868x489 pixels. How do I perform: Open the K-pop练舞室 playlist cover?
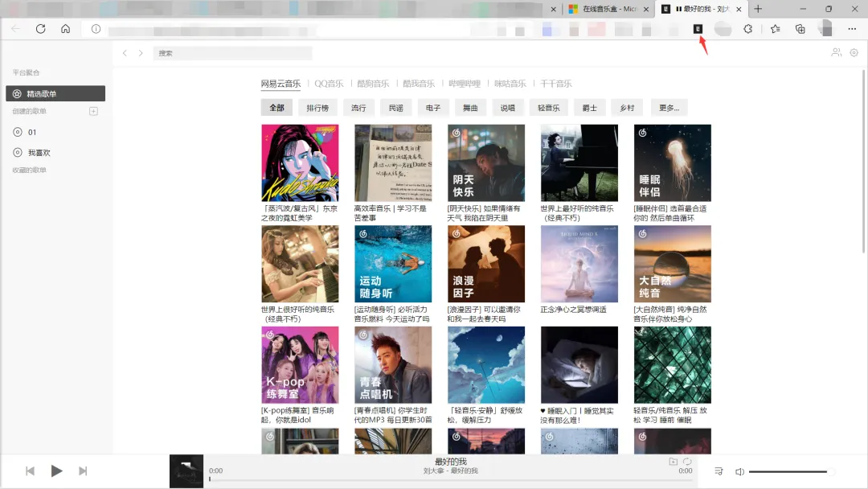click(300, 365)
